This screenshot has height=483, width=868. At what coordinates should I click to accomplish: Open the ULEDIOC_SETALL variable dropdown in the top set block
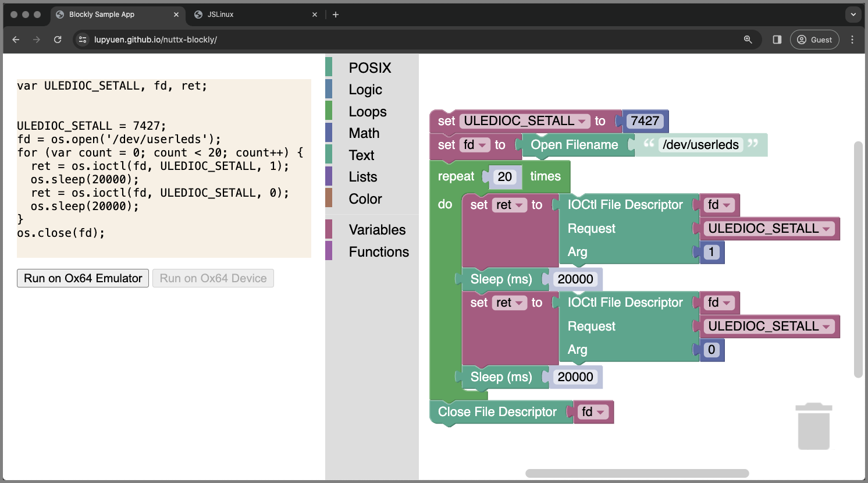pyautogui.click(x=582, y=121)
